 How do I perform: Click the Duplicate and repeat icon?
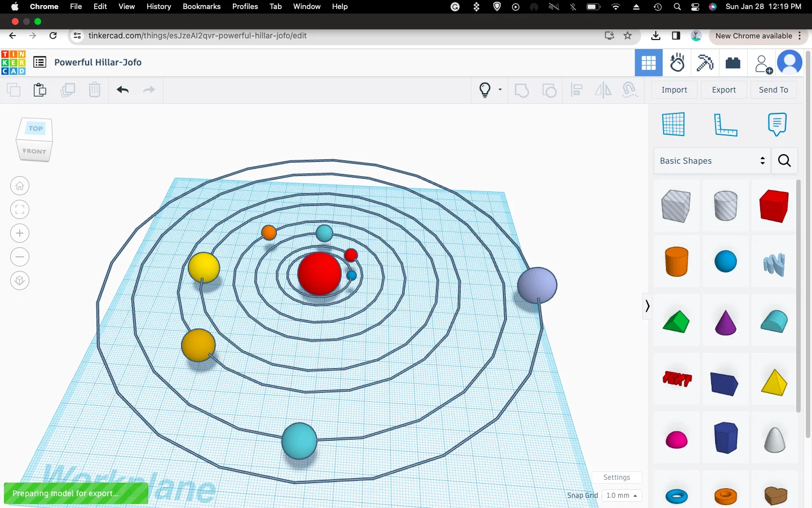click(68, 90)
